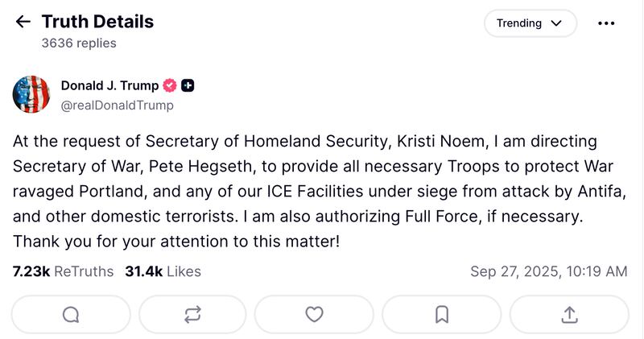Like the post with the heart icon
Viewport: 644px width, 339px height.
pos(314,315)
